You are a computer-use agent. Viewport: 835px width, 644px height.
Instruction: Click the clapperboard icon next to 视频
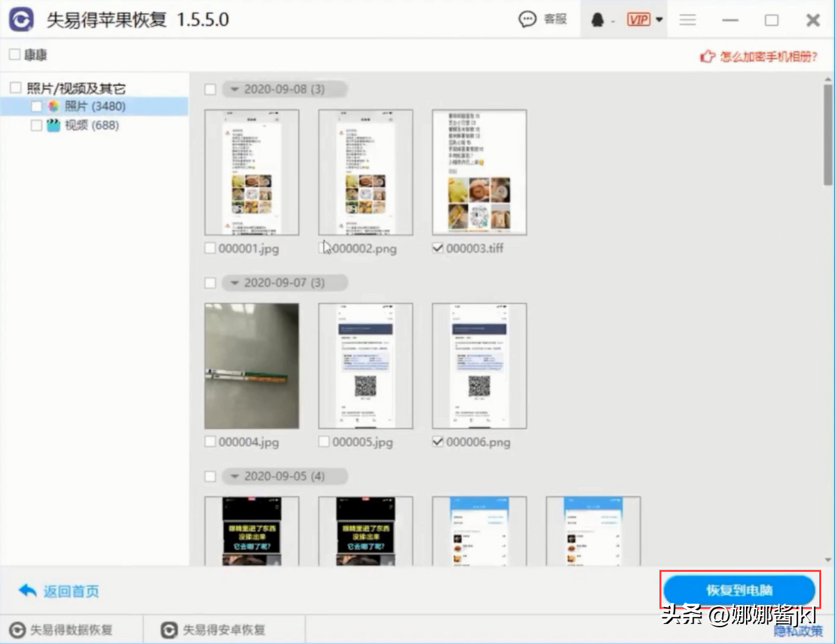pyautogui.click(x=54, y=125)
